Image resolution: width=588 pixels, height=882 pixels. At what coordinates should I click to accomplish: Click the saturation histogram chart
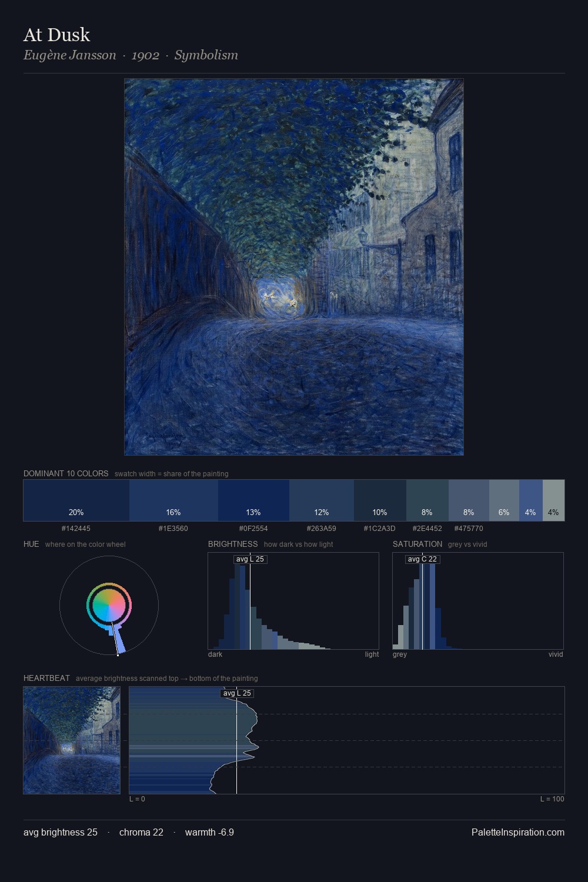click(x=478, y=601)
